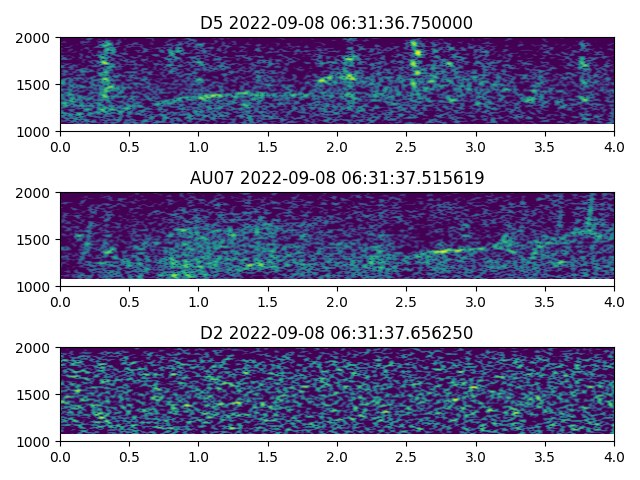The height and width of the screenshot is (480, 640).
Task: Click the 2000 y-axis label on D2 plot
Action: (36, 348)
